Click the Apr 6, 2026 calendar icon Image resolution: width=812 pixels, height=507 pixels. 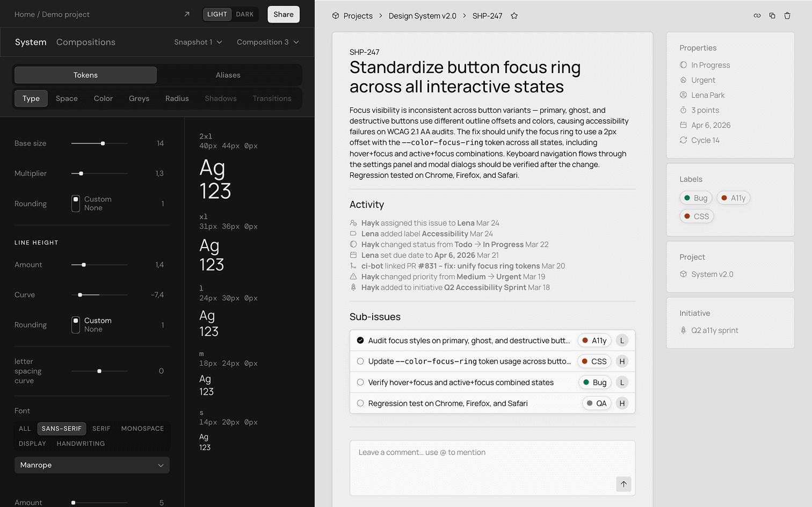point(683,125)
